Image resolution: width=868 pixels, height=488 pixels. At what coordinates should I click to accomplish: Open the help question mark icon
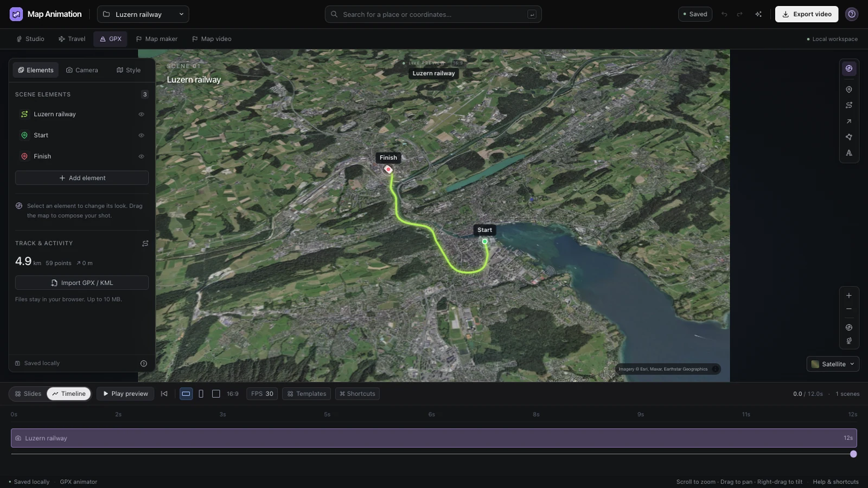852,14
